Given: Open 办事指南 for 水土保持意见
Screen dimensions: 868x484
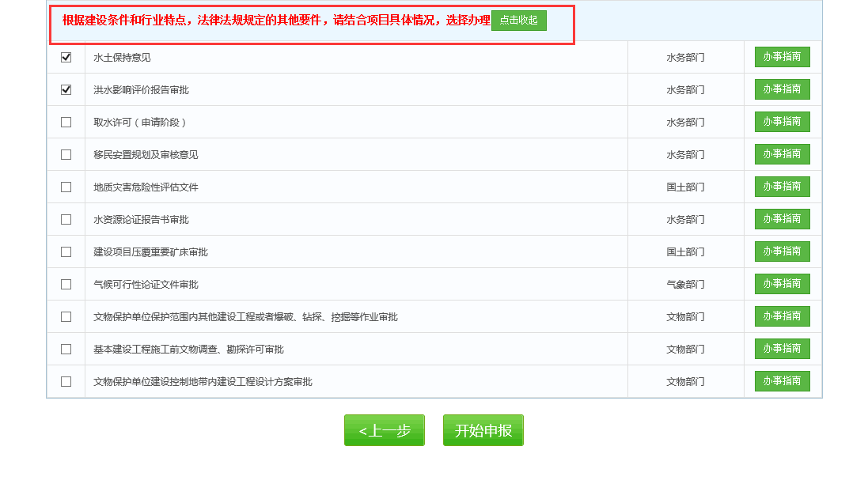Looking at the screenshot, I should pyautogui.click(x=782, y=57).
